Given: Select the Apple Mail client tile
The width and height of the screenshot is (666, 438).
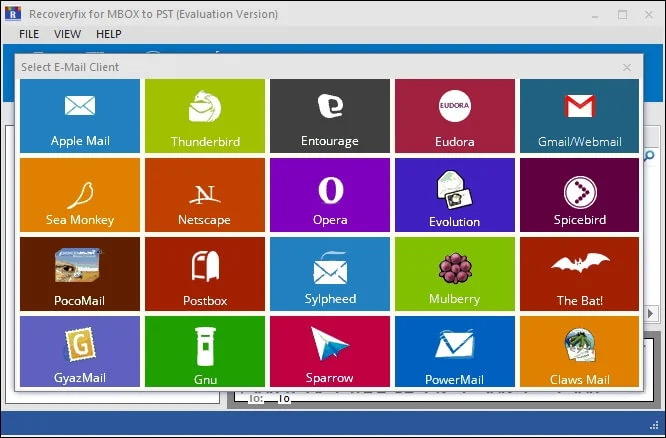Looking at the screenshot, I should click(80, 116).
